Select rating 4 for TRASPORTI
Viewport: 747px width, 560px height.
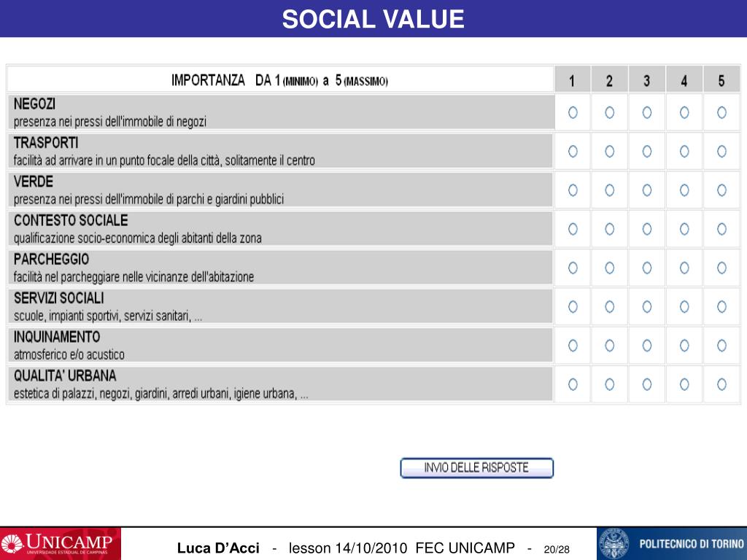tap(684, 152)
